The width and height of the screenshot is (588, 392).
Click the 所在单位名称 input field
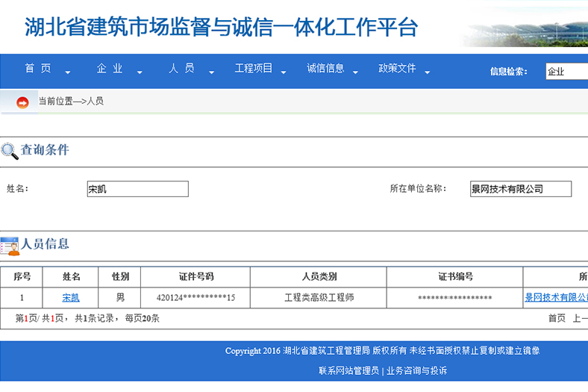pos(520,189)
